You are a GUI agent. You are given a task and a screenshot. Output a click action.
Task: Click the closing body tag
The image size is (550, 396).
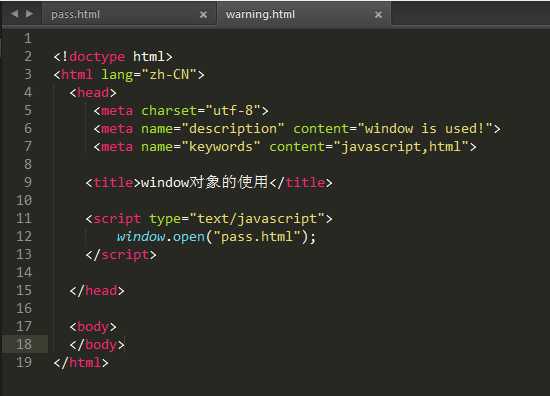97,345
